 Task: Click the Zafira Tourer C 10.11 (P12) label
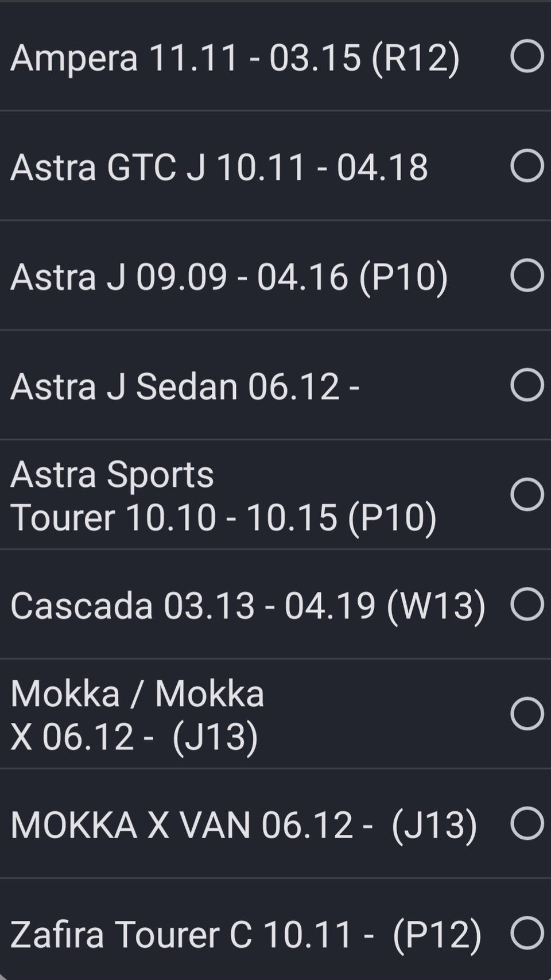[x=245, y=935]
